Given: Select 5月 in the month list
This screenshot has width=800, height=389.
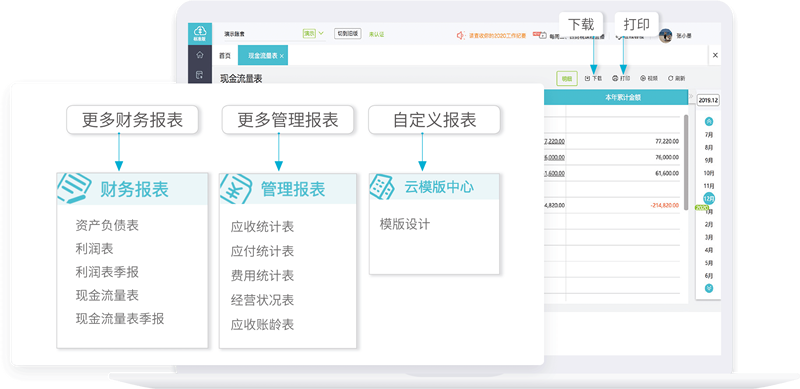Looking at the screenshot, I should click(709, 263).
